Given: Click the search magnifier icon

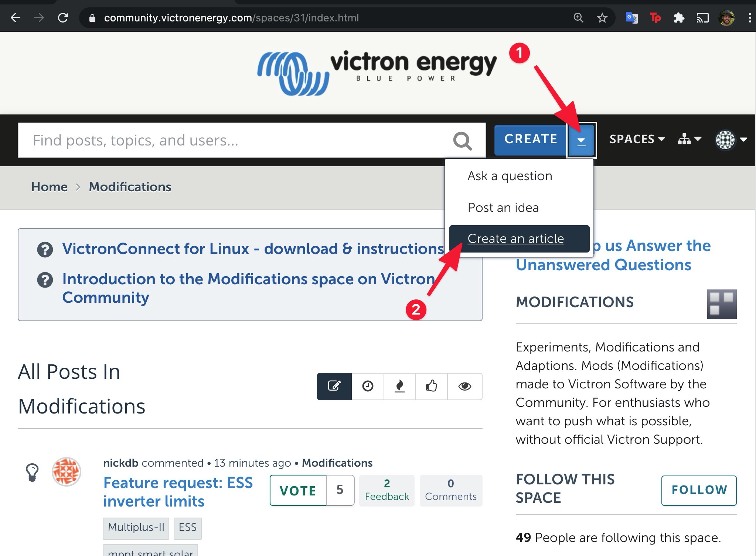Looking at the screenshot, I should click(463, 141).
